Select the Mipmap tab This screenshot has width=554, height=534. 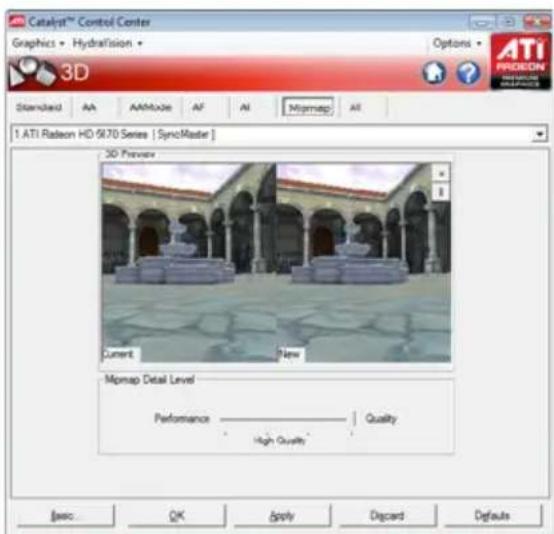[308, 107]
